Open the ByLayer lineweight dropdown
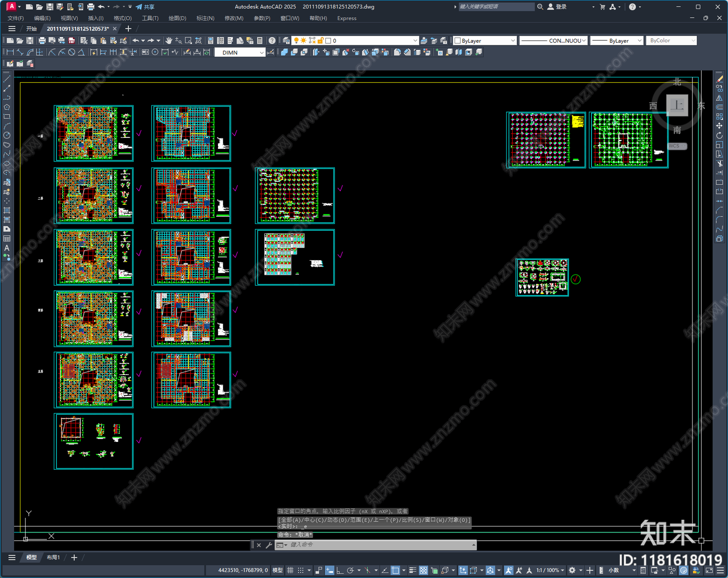 click(617, 41)
